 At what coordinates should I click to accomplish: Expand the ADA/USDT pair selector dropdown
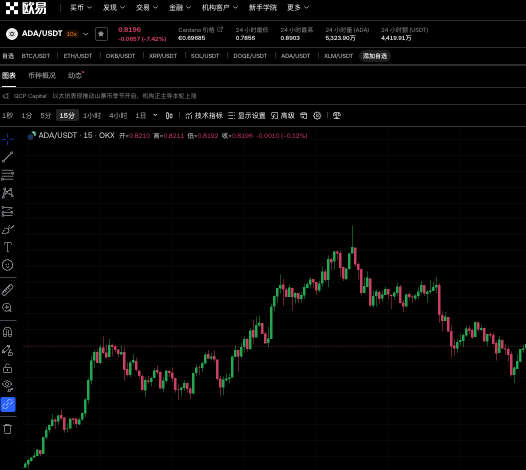coord(86,34)
